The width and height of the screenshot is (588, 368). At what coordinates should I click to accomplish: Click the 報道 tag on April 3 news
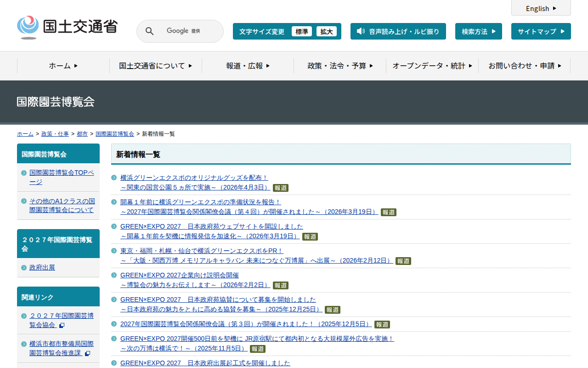click(280, 188)
